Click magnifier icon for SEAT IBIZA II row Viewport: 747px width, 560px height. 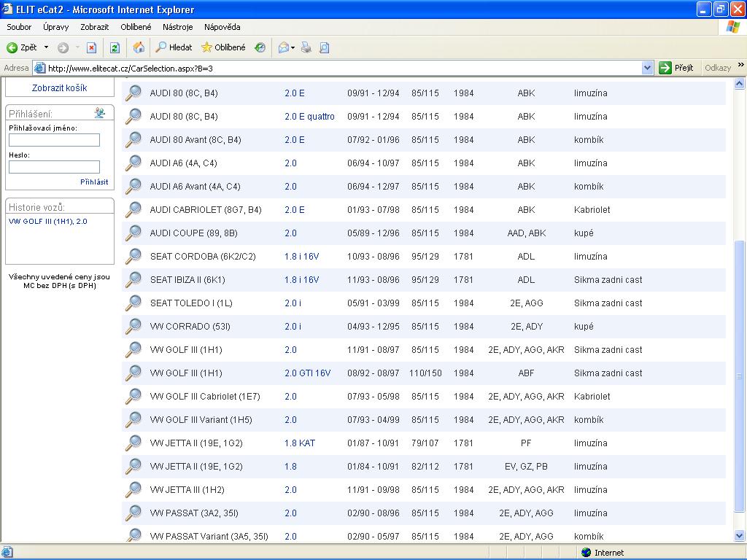133,279
